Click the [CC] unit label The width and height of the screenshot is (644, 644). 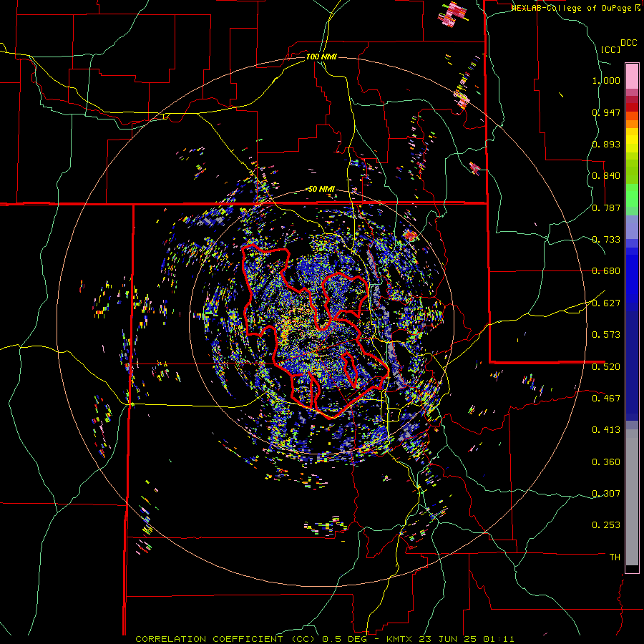pos(610,49)
